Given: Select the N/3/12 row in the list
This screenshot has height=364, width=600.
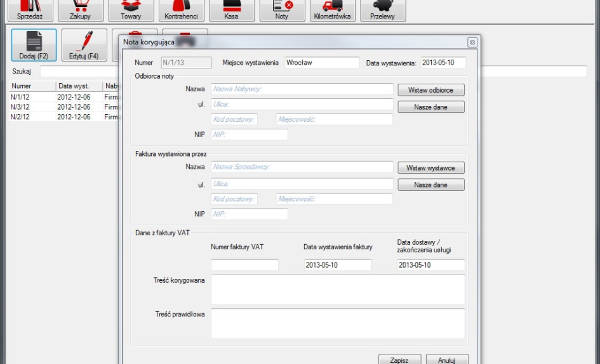Looking at the screenshot, I should tap(21, 107).
